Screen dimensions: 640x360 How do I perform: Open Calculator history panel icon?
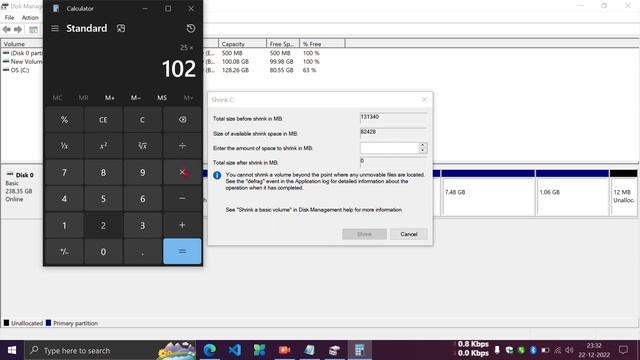191,28
